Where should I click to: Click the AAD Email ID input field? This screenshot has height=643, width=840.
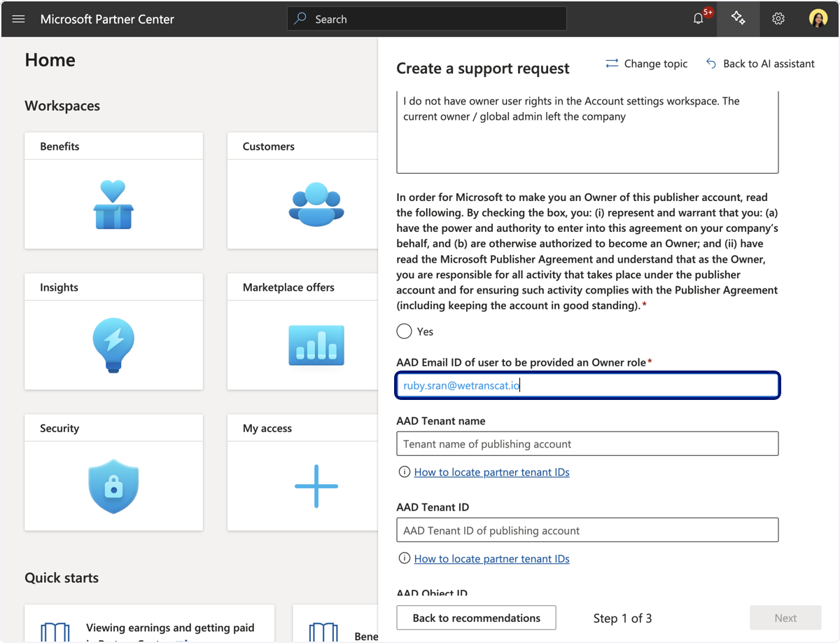click(587, 385)
